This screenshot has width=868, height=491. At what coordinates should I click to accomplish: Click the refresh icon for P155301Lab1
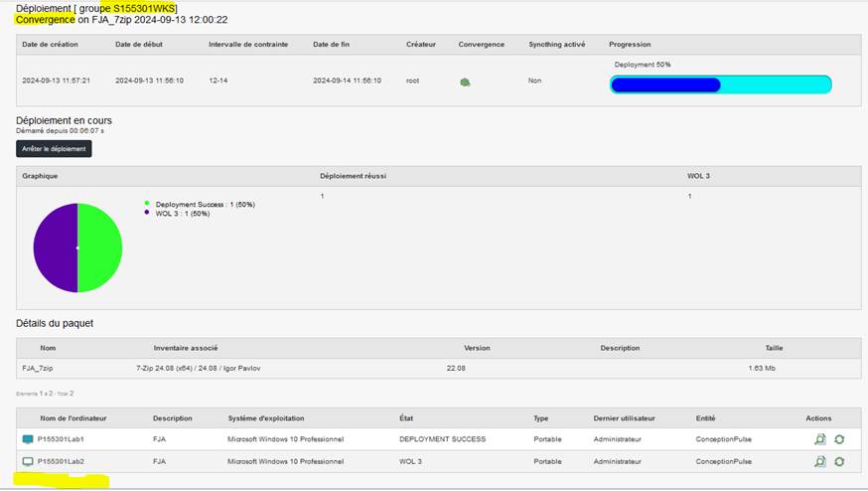pos(839,438)
